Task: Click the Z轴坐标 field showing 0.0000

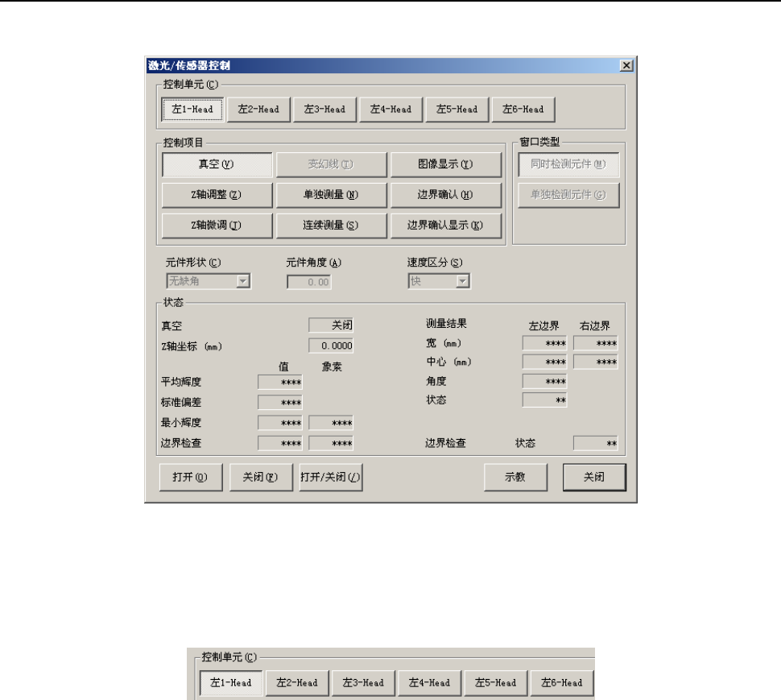Action: 331,346
